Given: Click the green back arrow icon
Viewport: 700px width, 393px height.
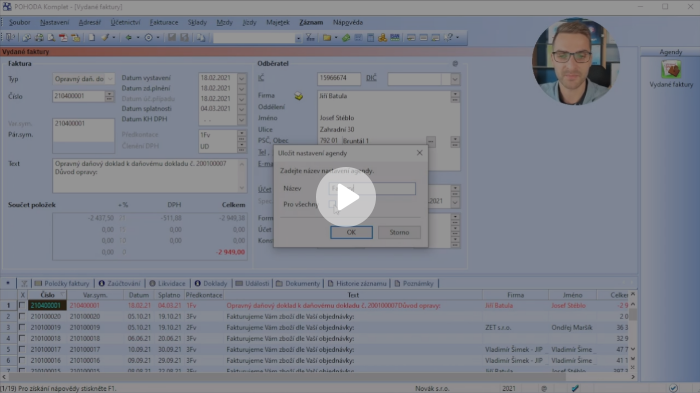Looking at the screenshot, I should point(129,38).
